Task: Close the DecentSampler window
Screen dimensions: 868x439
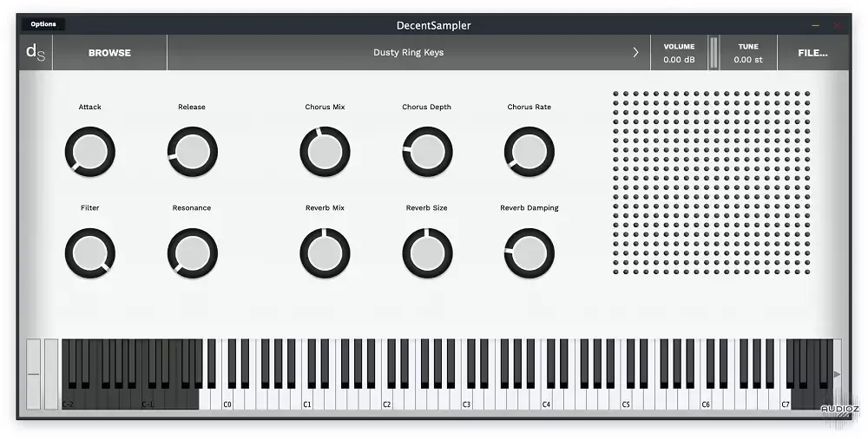Action: click(x=837, y=25)
